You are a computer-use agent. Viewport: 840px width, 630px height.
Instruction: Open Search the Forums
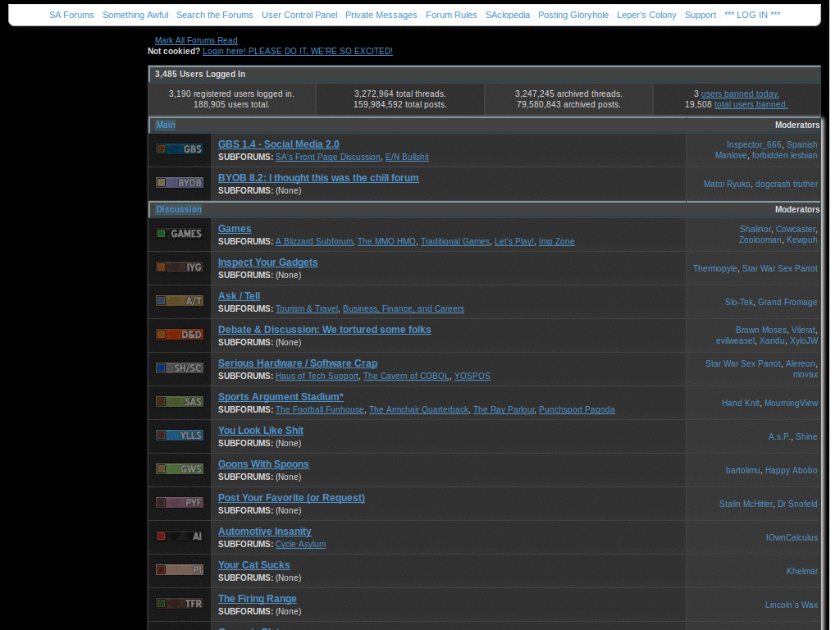(x=215, y=15)
